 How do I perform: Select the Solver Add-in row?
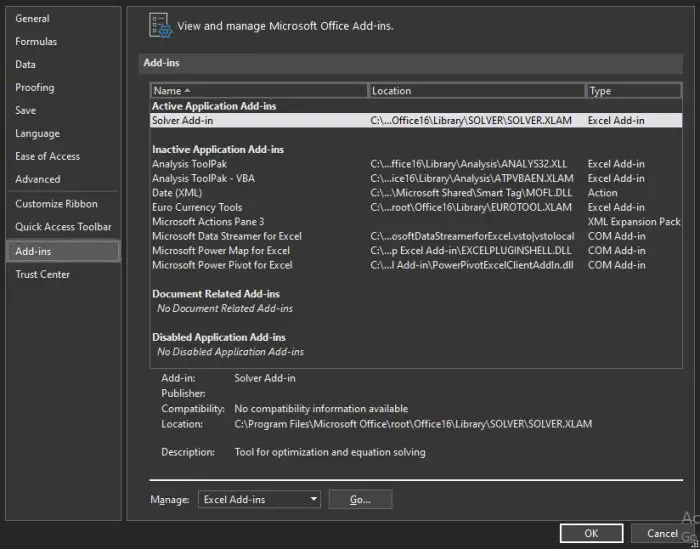pos(416,121)
